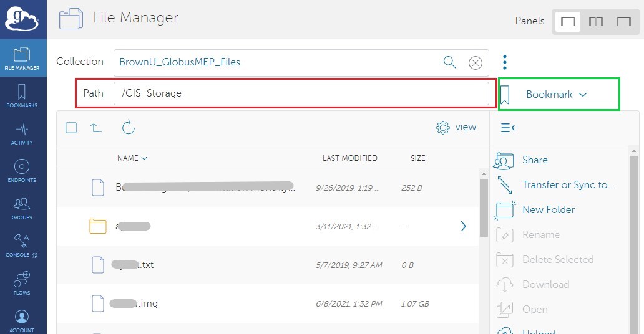644x334 pixels.
Task: Switch to two panel layout
Action: 596,22
